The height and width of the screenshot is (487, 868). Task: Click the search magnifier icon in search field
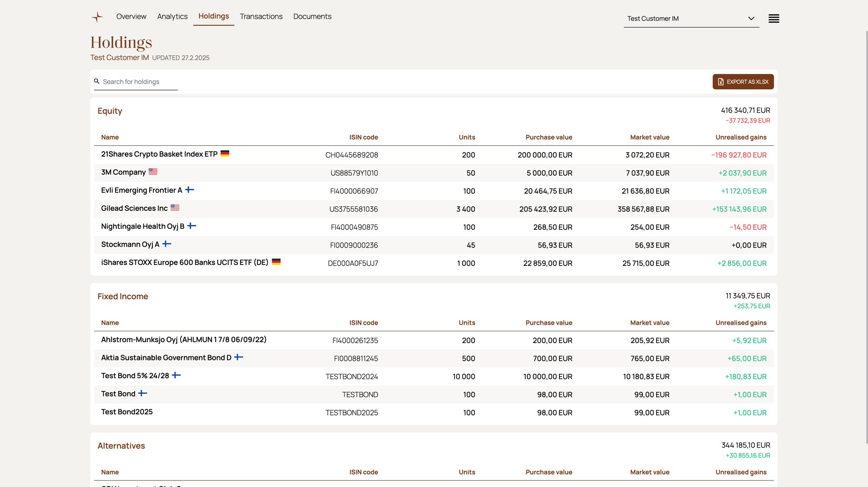click(97, 82)
